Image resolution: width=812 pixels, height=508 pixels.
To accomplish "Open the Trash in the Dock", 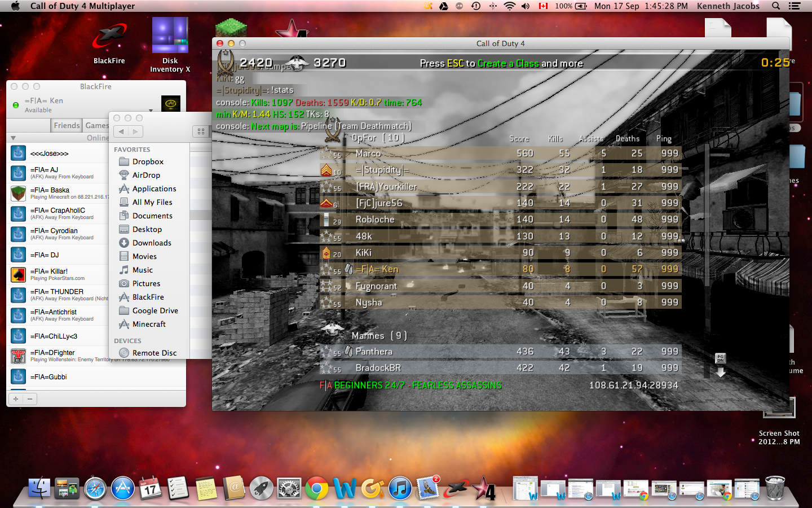I will click(x=775, y=488).
